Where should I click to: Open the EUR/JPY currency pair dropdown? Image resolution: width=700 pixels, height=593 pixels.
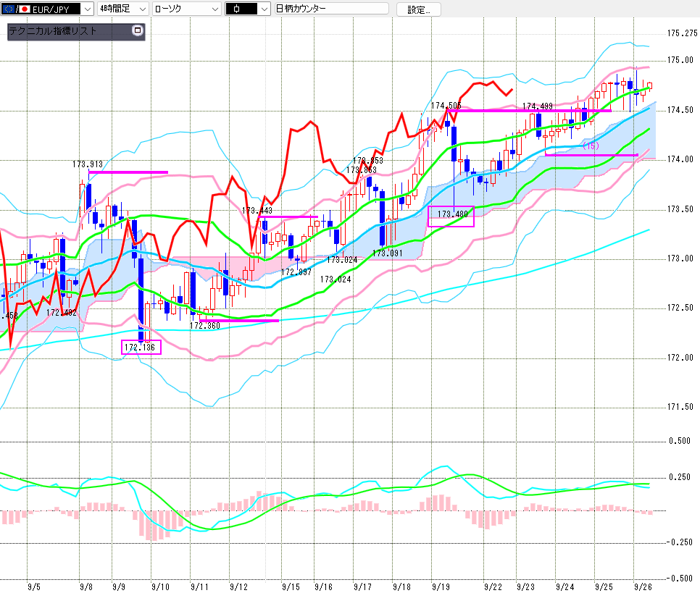tap(86, 9)
